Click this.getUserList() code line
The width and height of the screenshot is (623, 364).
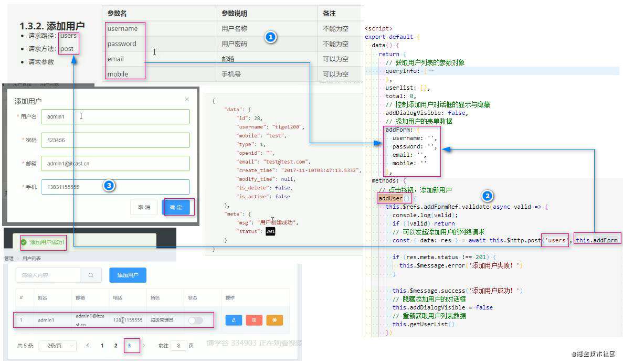pyautogui.click(x=424, y=324)
